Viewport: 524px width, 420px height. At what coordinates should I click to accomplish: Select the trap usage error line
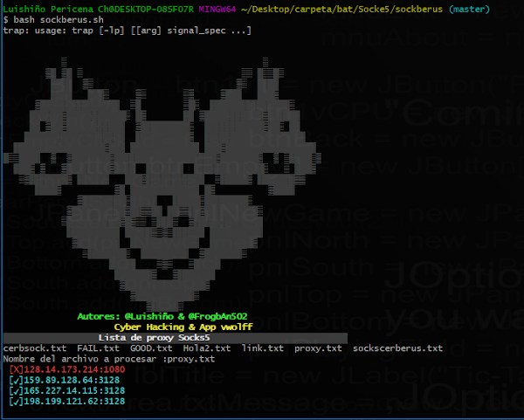128,31
